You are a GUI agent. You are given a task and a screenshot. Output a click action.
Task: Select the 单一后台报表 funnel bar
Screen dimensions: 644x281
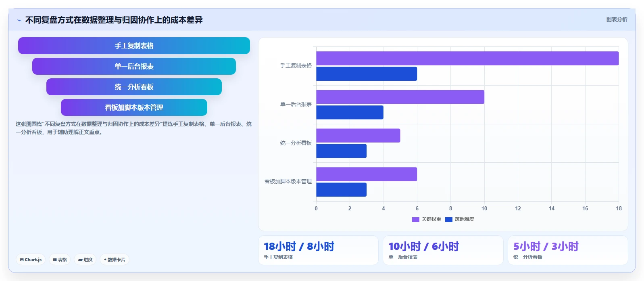[134, 66]
